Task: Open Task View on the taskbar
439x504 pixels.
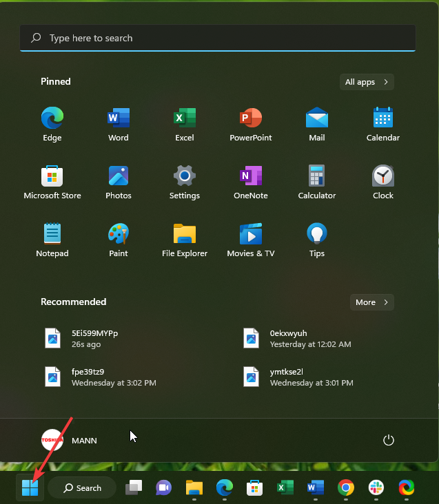Action: [x=134, y=487]
